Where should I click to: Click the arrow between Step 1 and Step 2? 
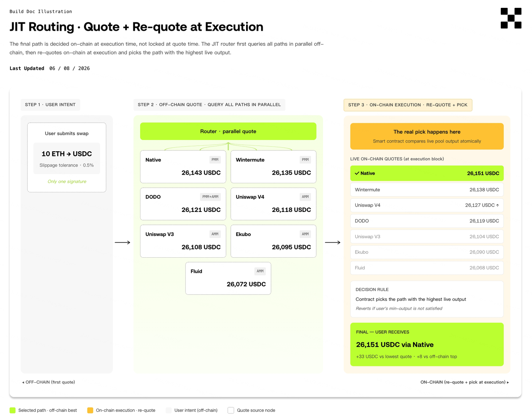point(123,242)
